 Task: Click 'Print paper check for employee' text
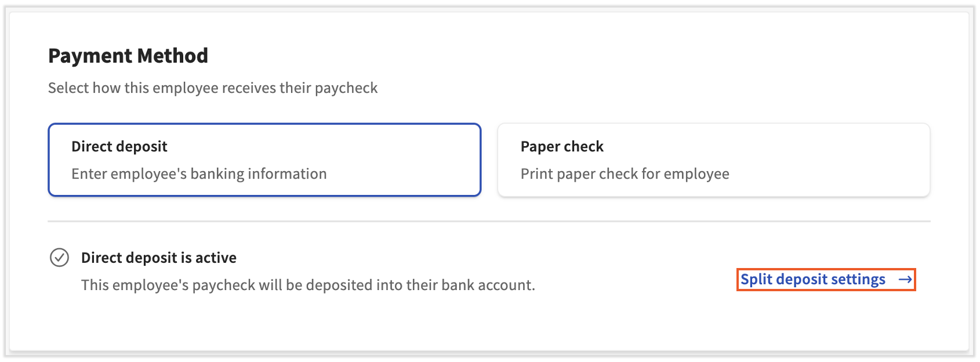625,174
